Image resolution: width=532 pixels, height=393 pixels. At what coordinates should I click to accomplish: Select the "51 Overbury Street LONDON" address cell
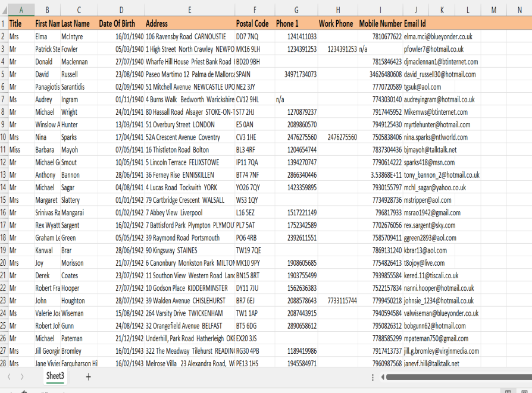click(x=190, y=124)
